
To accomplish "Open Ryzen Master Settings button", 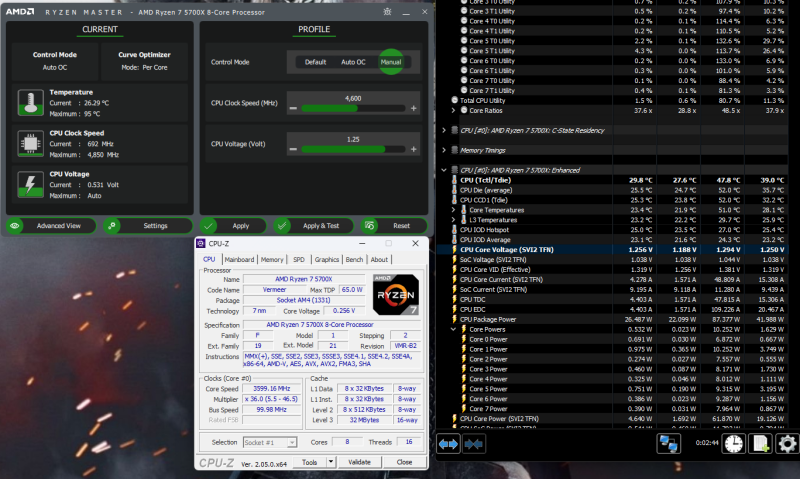I will point(148,225).
